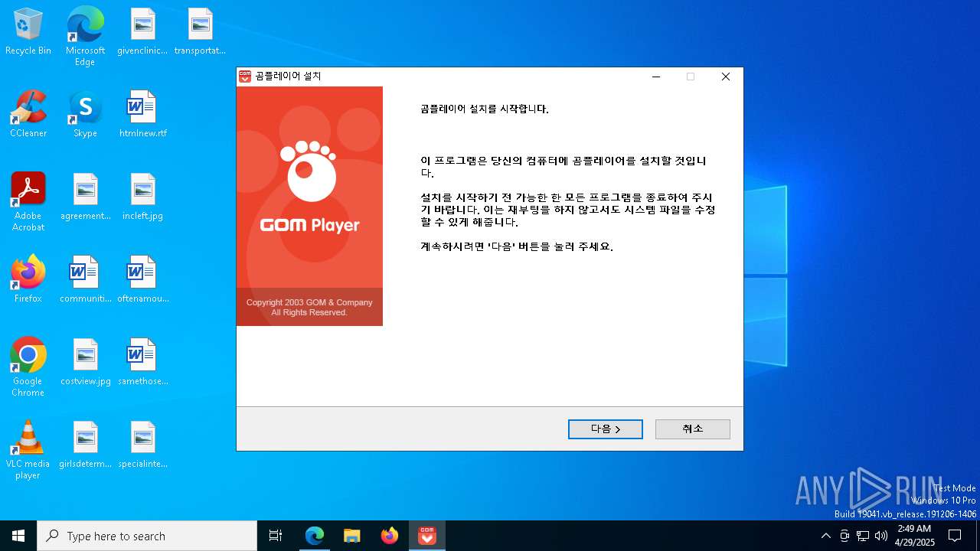Screen dimensions: 980x551
Task: Select VLC media player desktop shortcut
Action: [28, 450]
